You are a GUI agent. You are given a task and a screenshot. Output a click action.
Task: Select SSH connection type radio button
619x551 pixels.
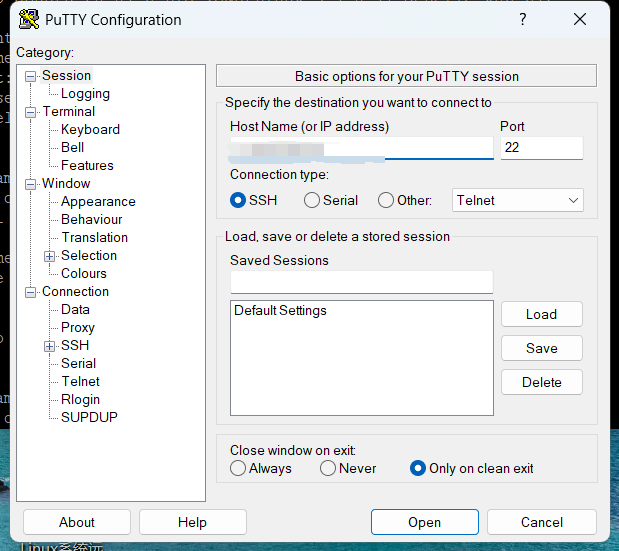(x=238, y=200)
